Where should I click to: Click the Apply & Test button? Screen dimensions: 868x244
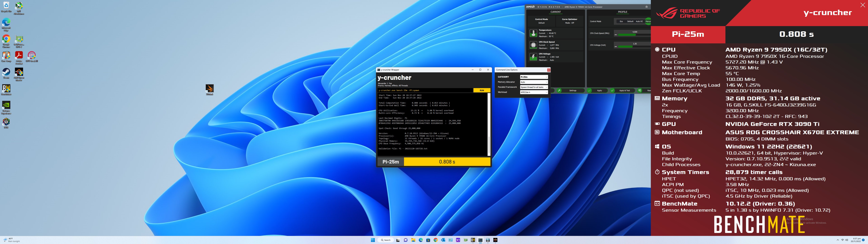point(623,91)
